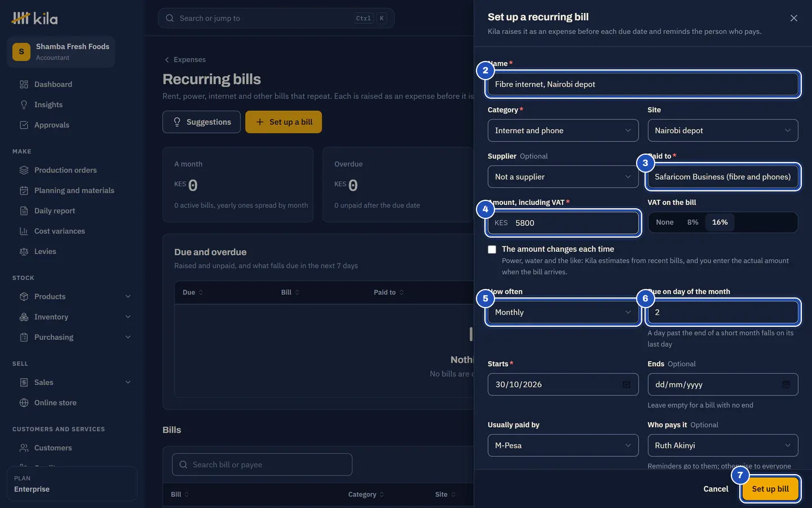Click the 'Search bill or payee' box
The height and width of the screenshot is (508, 812).
pos(262,465)
